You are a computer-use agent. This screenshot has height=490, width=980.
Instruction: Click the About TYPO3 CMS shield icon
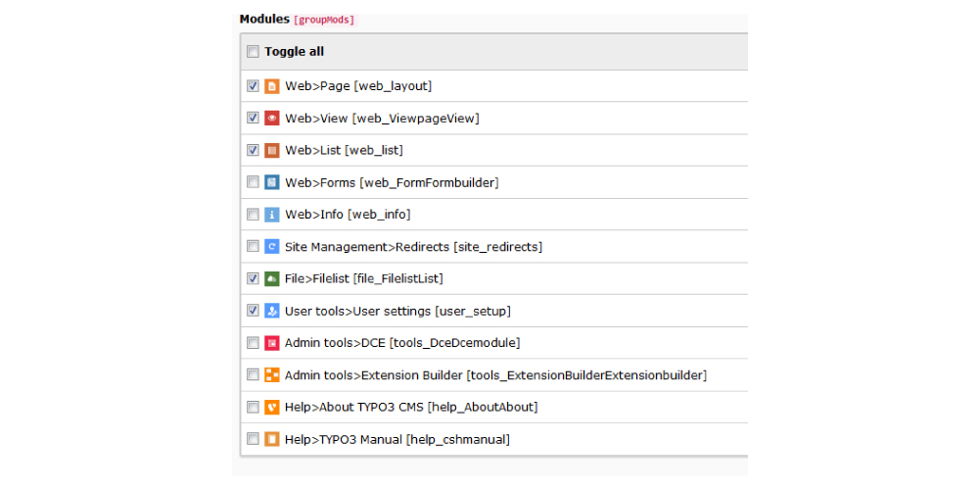[271, 408]
